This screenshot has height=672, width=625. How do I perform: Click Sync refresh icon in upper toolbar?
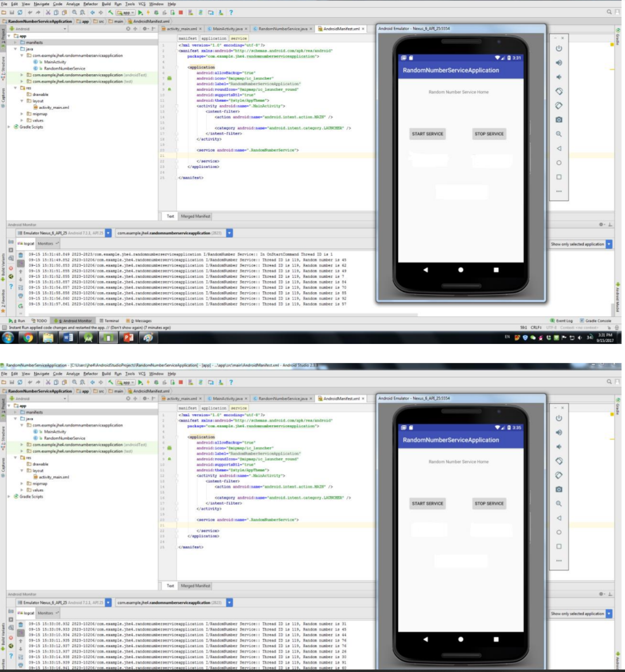point(20,12)
